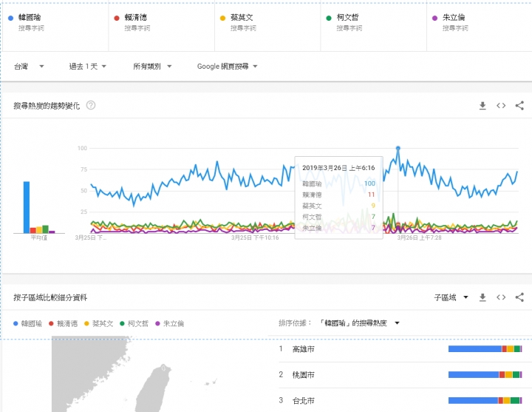This screenshot has height=412, width=532.
Task: Click the 台北市 region row
Action: (x=400, y=400)
